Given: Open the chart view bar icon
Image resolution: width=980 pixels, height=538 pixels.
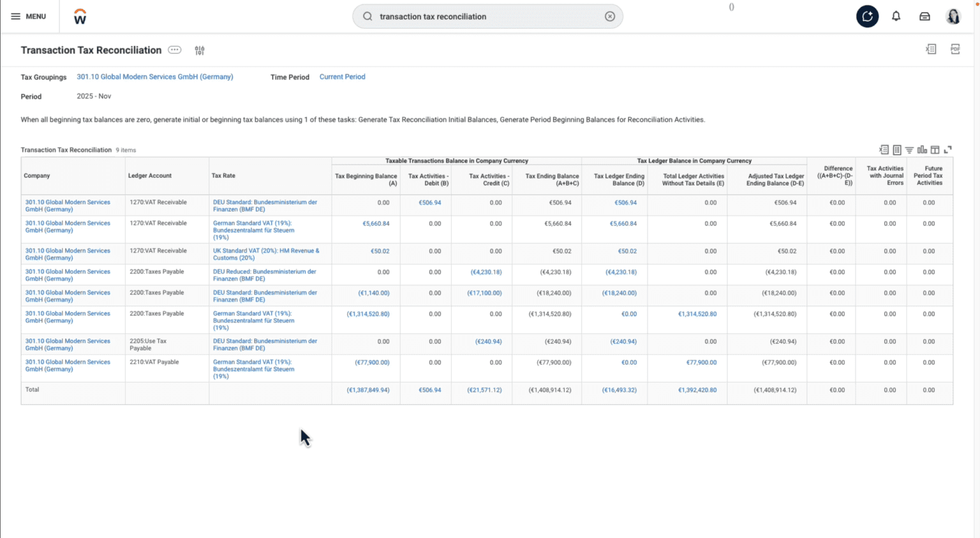Looking at the screenshot, I should 922,150.
